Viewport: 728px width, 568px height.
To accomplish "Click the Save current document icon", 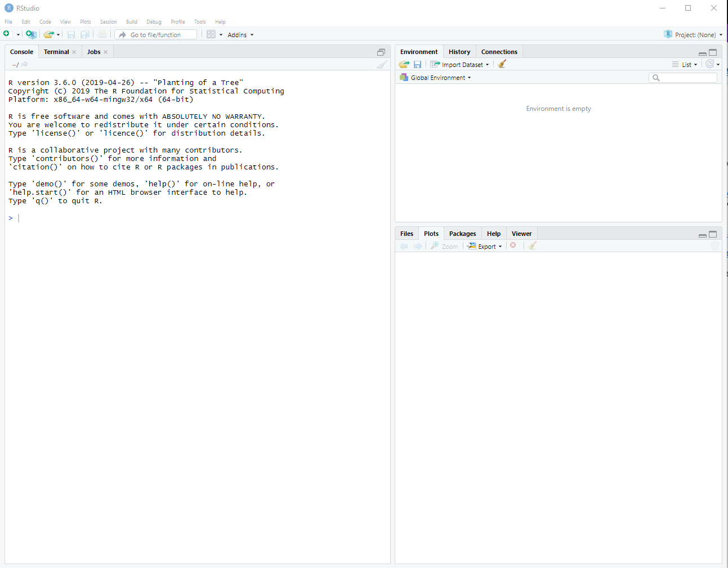I will coord(71,34).
